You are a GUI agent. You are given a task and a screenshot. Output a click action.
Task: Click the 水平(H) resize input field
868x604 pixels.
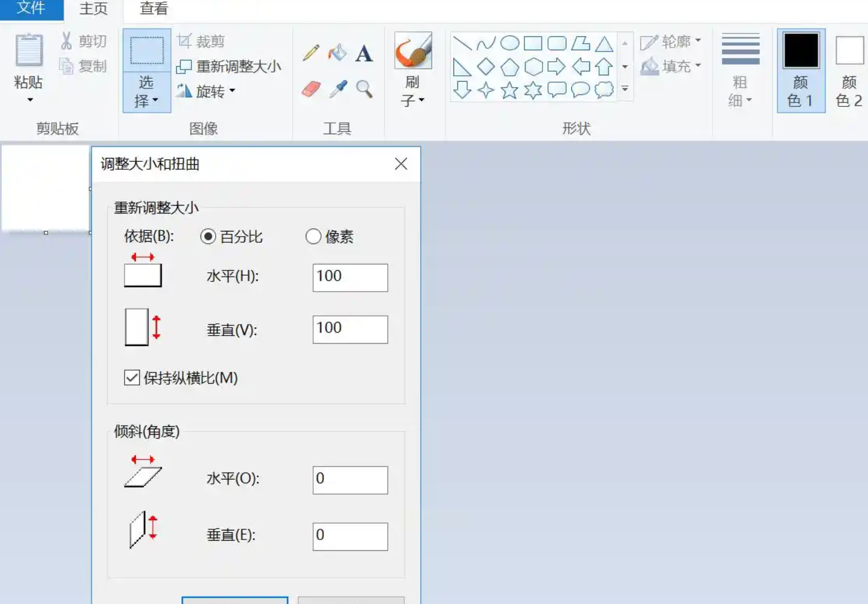pyautogui.click(x=350, y=277)
